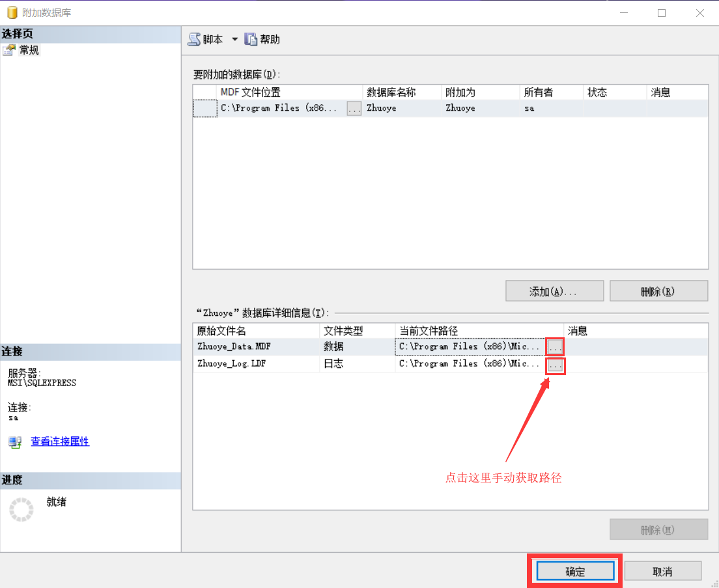Image resolution: width=719 pixels, height=588 pixels.
Task: Click the Zhuoye database name cell
Action: (402, 109)
